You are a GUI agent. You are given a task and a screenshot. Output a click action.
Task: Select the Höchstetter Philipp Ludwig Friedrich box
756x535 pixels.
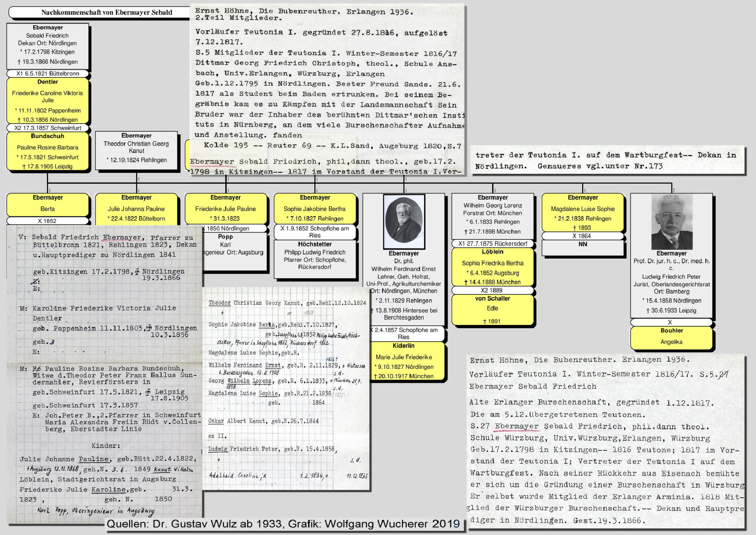tap(315, 256)
